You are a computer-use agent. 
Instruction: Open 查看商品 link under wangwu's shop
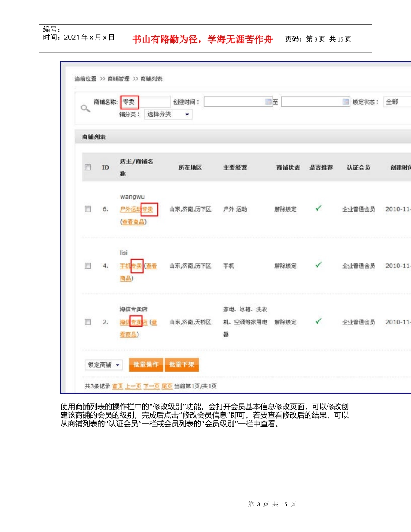point(133,222)
